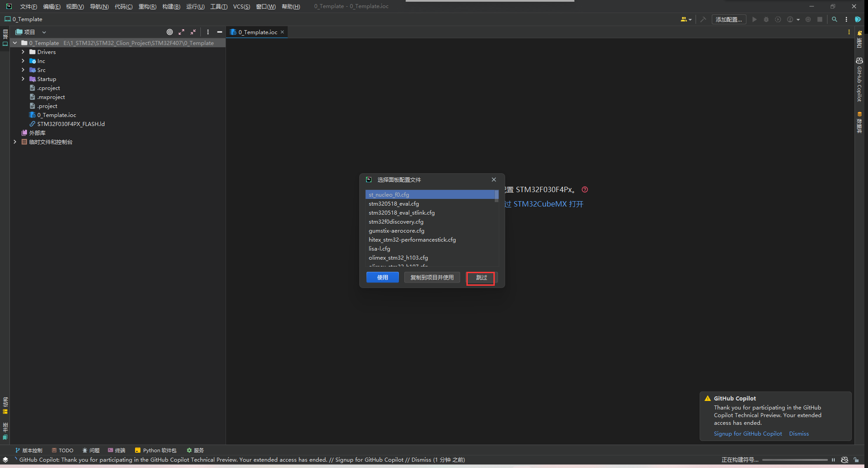Screen dimensions: 868x468
Task: Click the Stop square icon
Action: 820,19
